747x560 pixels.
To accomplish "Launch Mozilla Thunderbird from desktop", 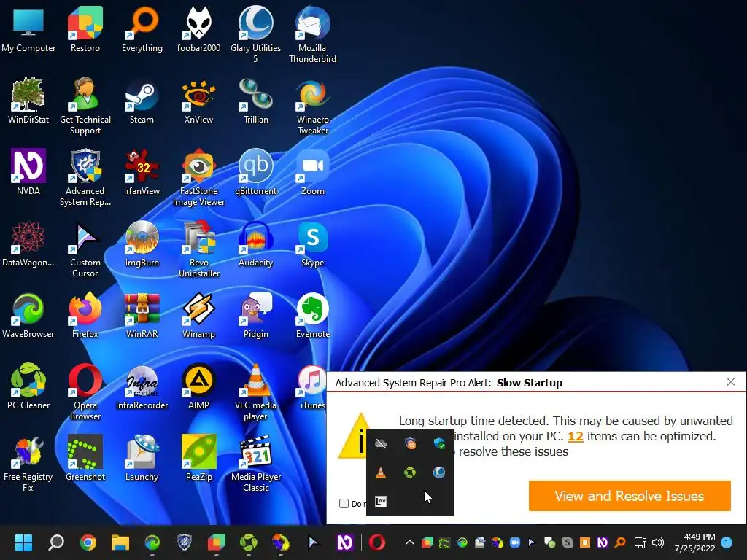I will click(x=312, y=34).
